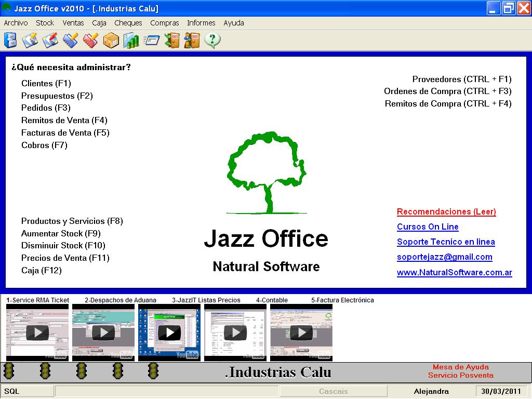Open Caja (F12)

click(x=42, y=270)
